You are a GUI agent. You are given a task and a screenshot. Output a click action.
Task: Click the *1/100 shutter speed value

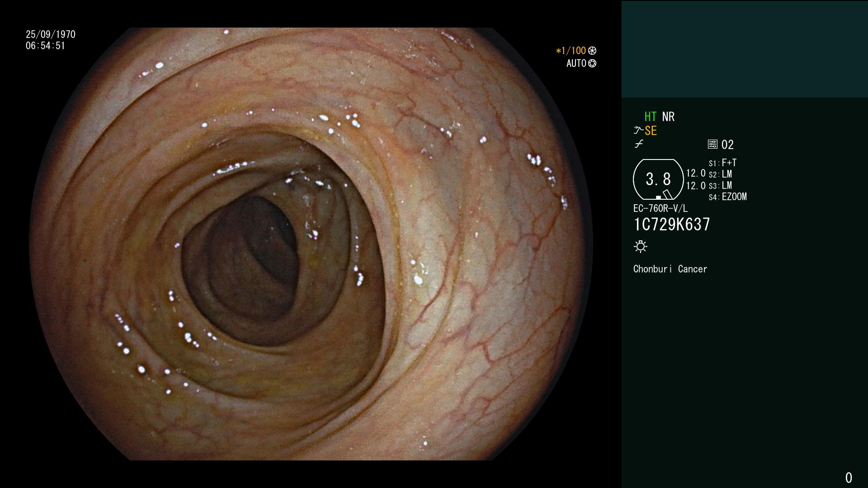tap(571, 51)
